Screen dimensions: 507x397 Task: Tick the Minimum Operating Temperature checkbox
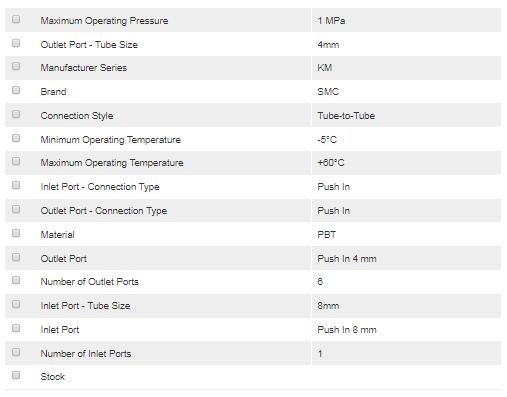[16, 138]
